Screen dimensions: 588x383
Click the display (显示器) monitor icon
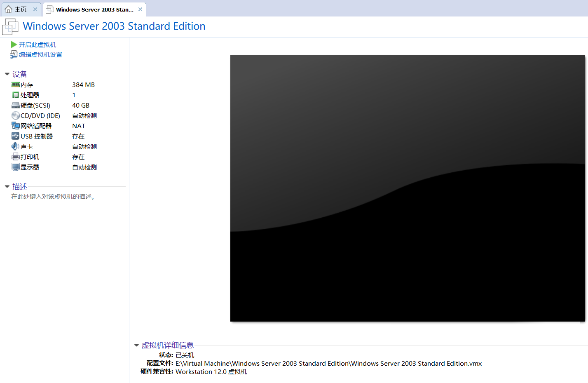point(16,167)
